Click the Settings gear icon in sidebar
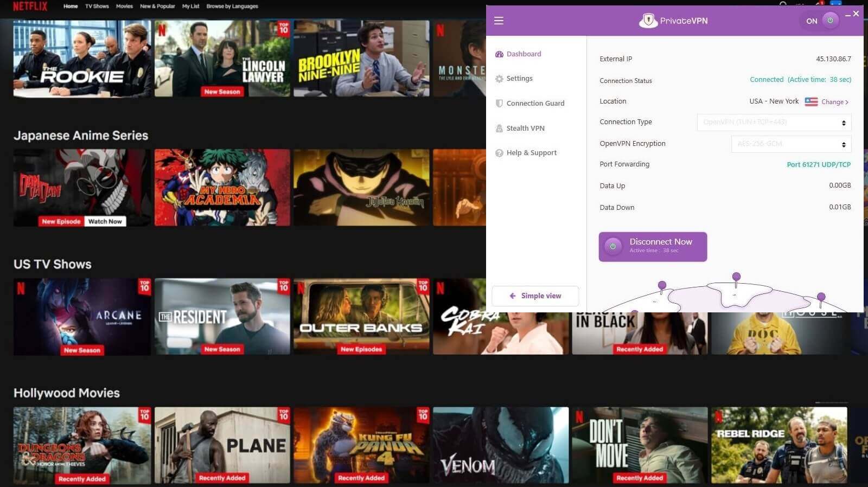The image size is (868, 487). pos(499,79)
